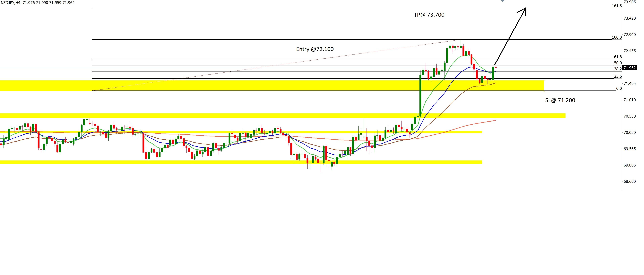Select the 'Entry @72.100' text label
The height and width of the screenshot is (275, 644).
click(315, 49)
